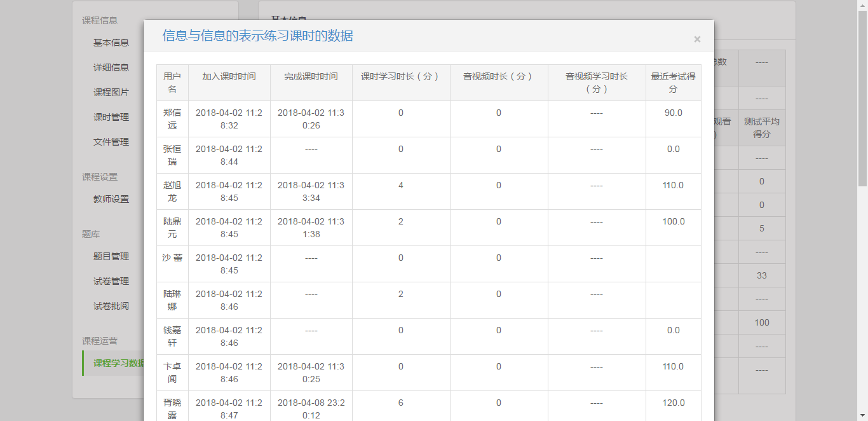The width and height of the screenshot is (868, 421).
Task: Select user 郑信远 in the table
Action: tap(172, 119)
